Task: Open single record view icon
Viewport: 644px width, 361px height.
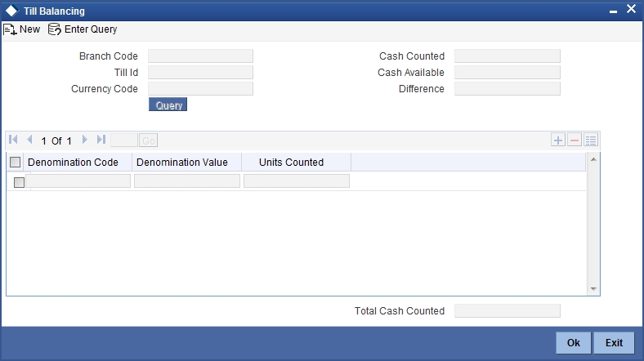Action: [591, 140]
